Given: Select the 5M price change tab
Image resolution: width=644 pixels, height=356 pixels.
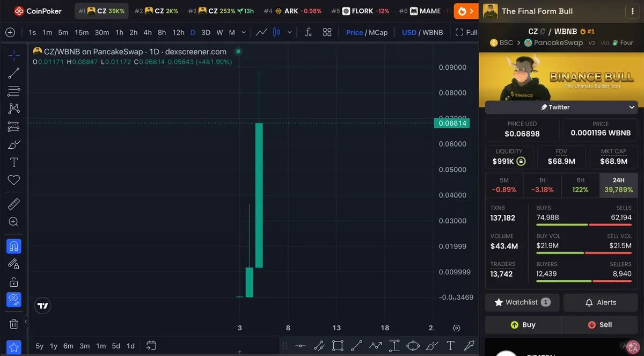Looking at the screenshot, I should coord(504,185).
